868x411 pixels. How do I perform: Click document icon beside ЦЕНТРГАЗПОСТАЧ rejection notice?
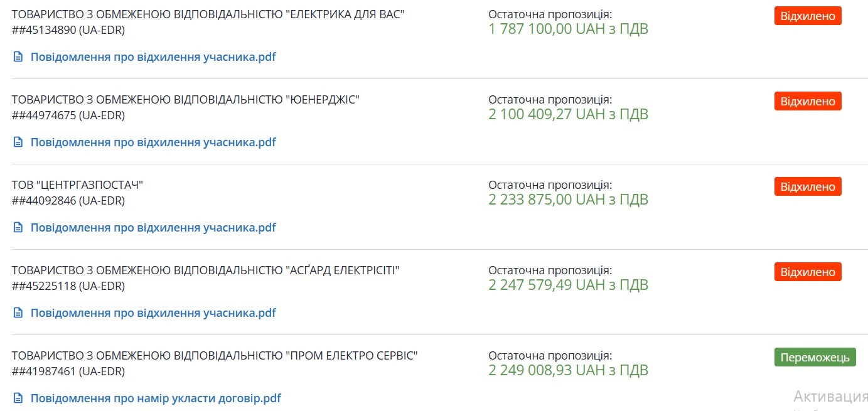click(18, 228)
